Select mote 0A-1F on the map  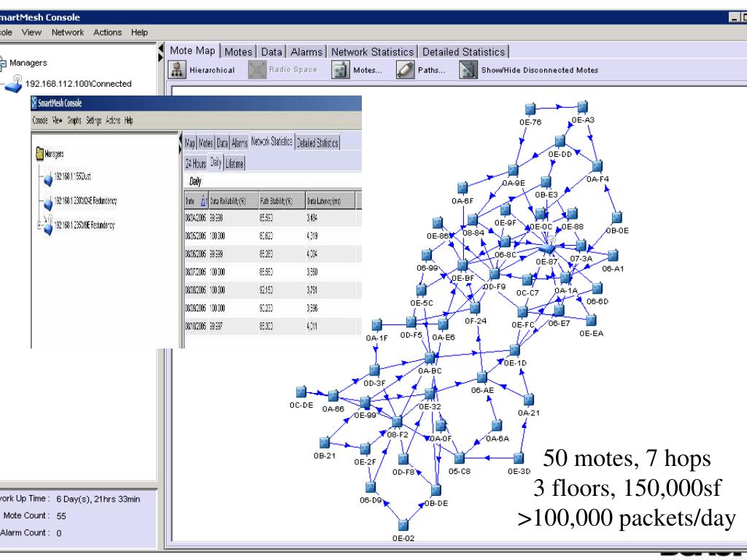click(377, 324)
